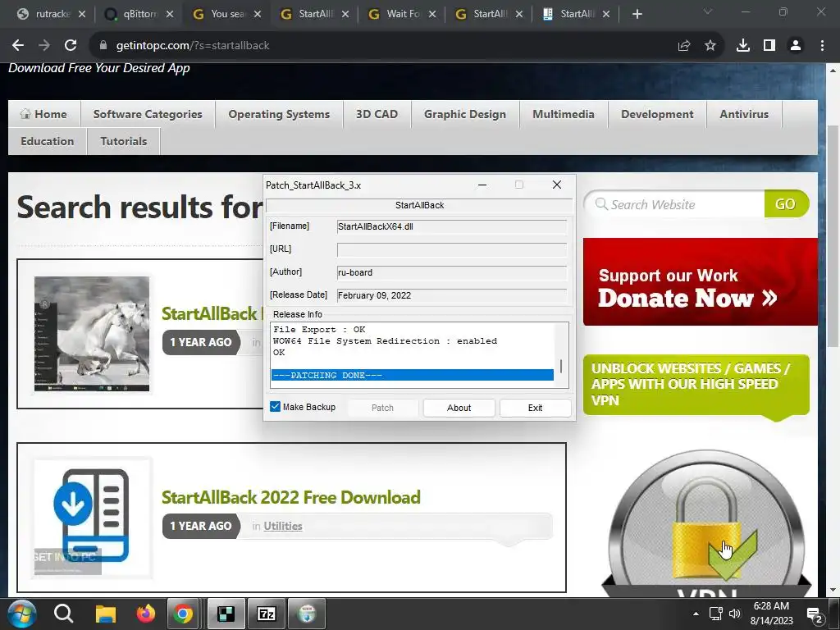
Task: Switch to the 'You sea' tab
Action: tap(228, 14)
